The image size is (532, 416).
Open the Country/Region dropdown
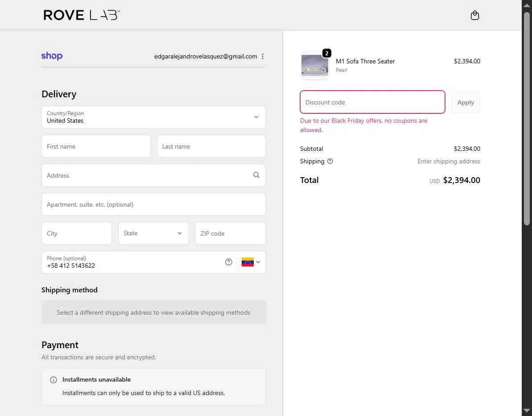click(x=153, y=117)
